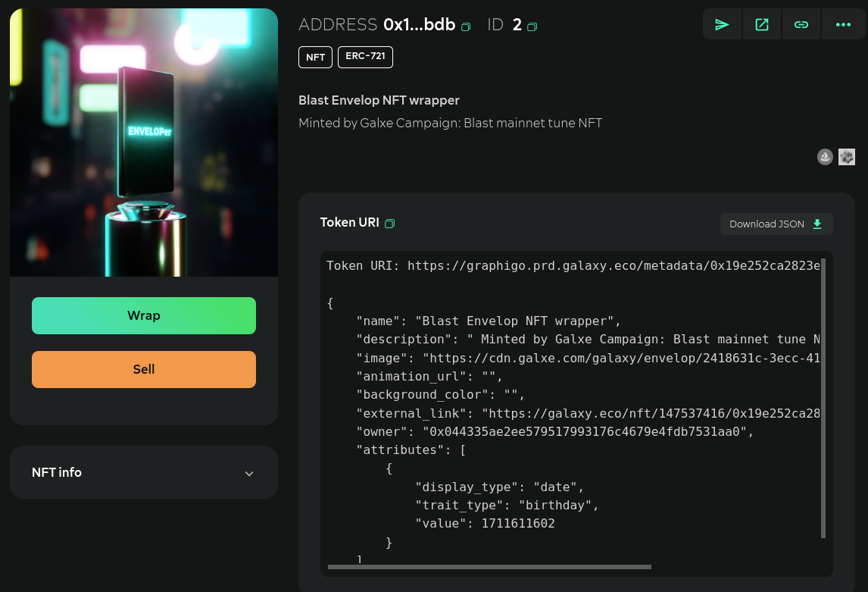Image resolution: width=868 pixels, height=592 pixels.
Task: Click the "trait_type": "birthday" line
Action: click(x=507, y=505)
